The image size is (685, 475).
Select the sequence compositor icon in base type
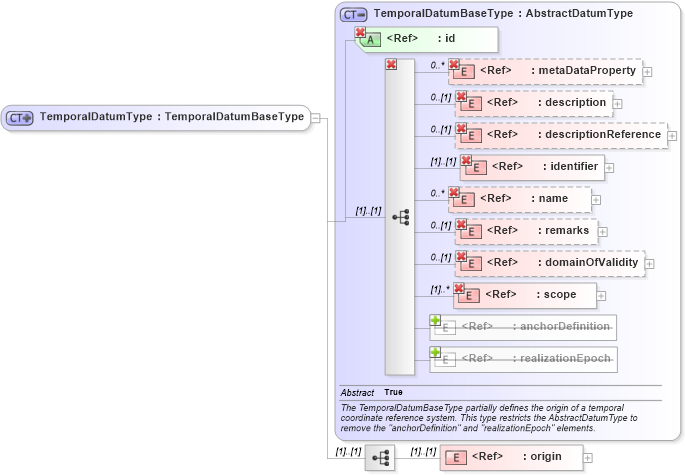(x=401, y=217)
